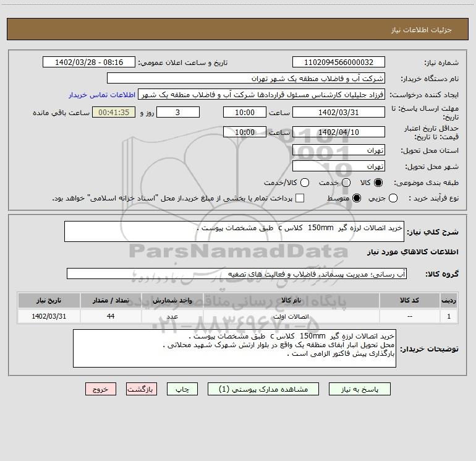
Task: Choose the متوسط purchase type radio
Action: 357,198
